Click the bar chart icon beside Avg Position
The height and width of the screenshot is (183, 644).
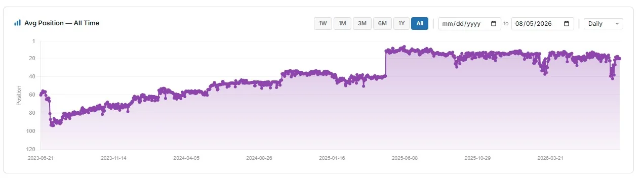(x=17, y=23)
